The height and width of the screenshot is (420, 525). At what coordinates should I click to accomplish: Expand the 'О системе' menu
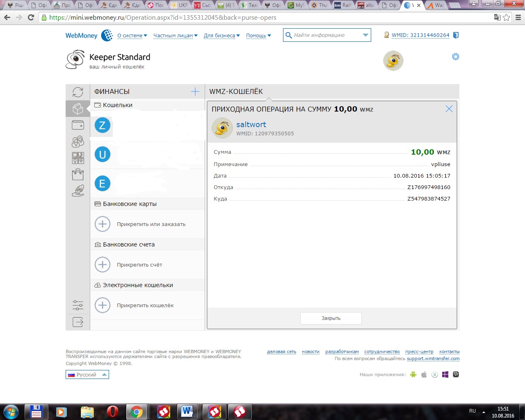click(x=132, y=36)
